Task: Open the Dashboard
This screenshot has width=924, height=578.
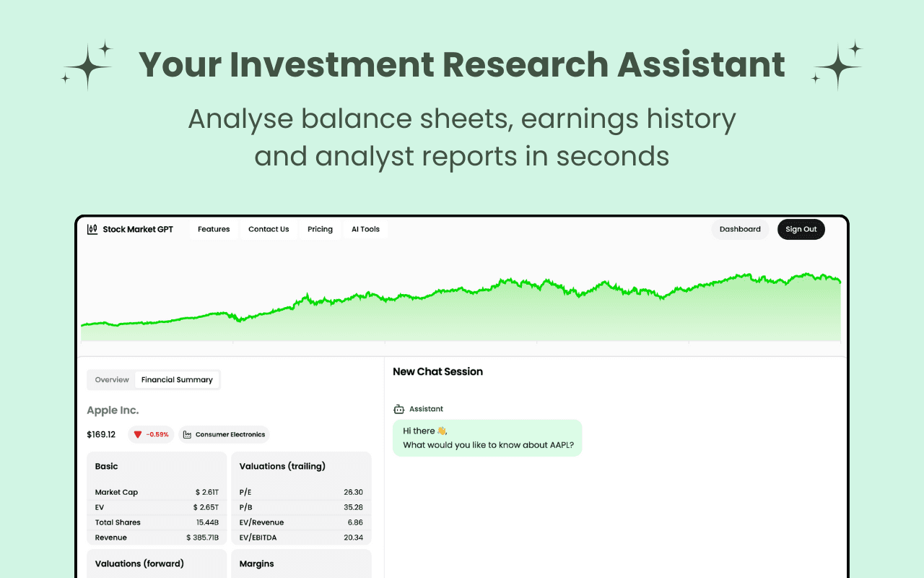Action: point(739,229)
